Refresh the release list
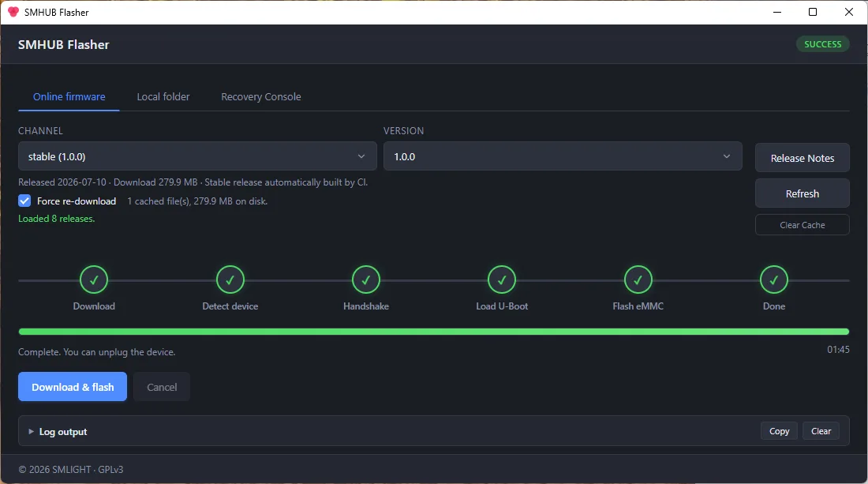 point(803,193)
